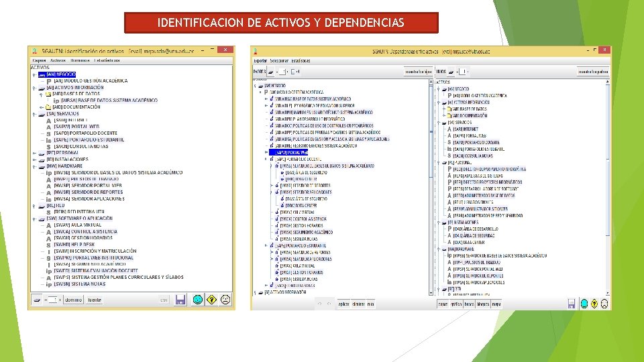Viewport: 644px width, 362px height.
Task: Collapse [SA] SERVICIOS node in HIJOS panel
Action: 438,123
